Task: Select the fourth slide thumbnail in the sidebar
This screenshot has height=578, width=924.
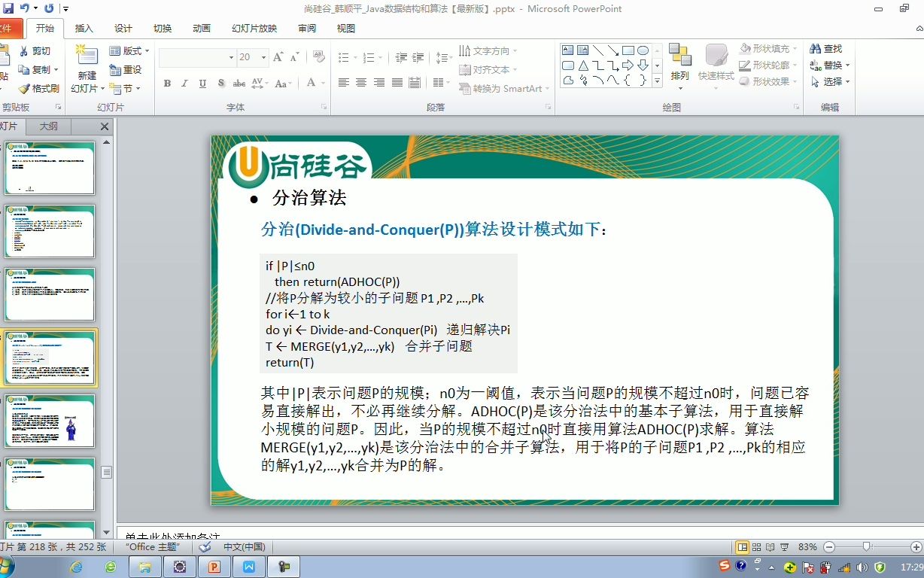Action: click(x=50, y=359)
